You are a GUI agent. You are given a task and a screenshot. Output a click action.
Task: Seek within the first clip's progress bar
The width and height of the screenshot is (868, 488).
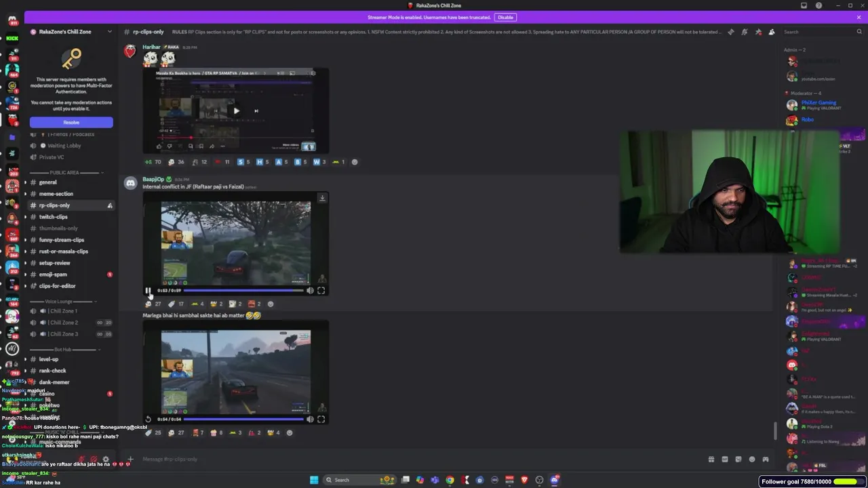point(243,290)
